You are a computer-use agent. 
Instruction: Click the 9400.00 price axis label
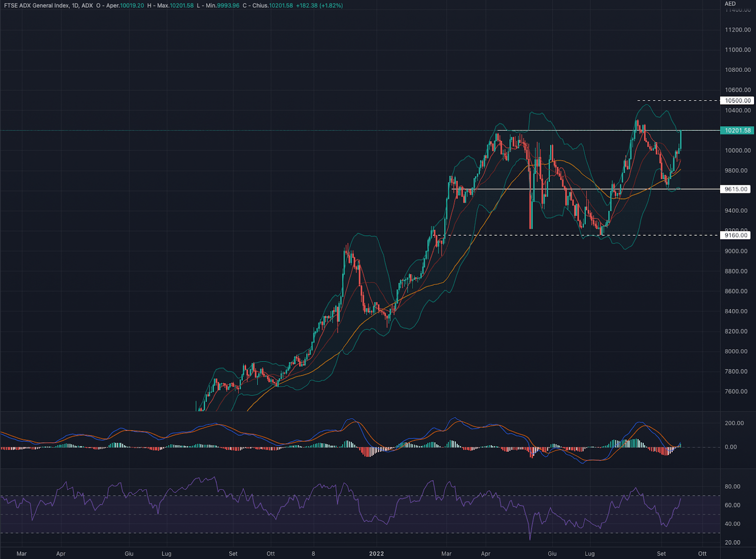pyautogui.click(x=736, y=211)
